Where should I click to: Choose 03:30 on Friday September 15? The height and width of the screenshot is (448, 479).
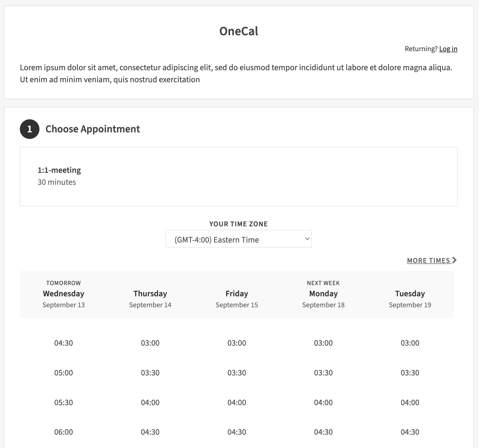[x=237, y=373]
